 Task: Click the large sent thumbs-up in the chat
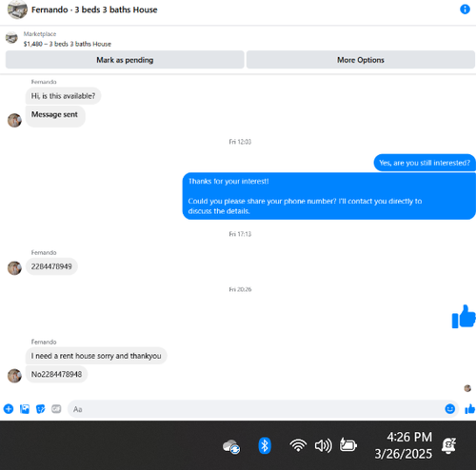click(x=464, y=317)
